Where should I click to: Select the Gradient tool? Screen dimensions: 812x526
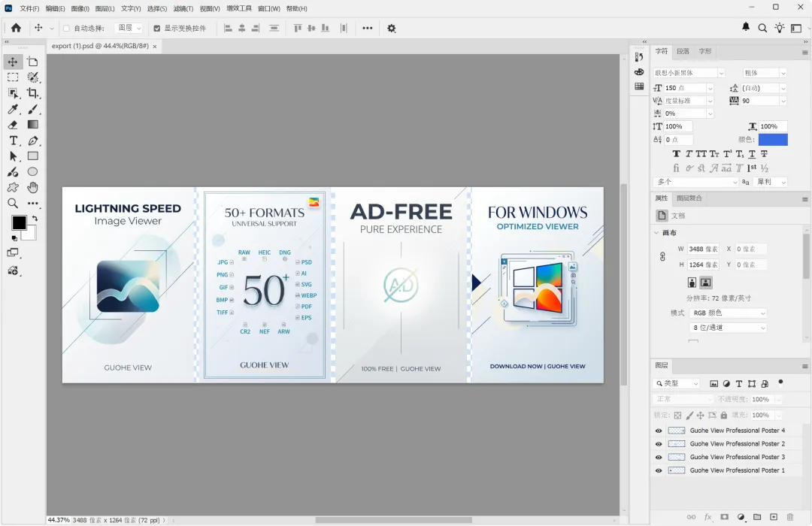32,125
